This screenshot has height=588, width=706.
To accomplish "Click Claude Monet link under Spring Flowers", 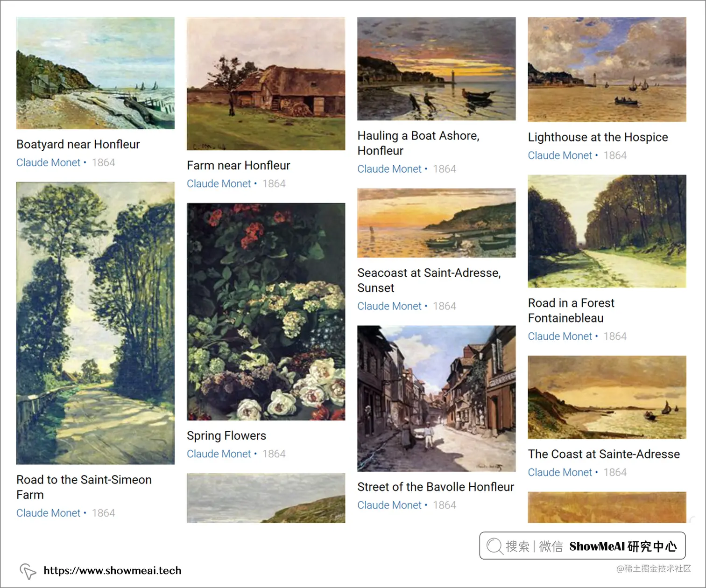I will [219, 454].
